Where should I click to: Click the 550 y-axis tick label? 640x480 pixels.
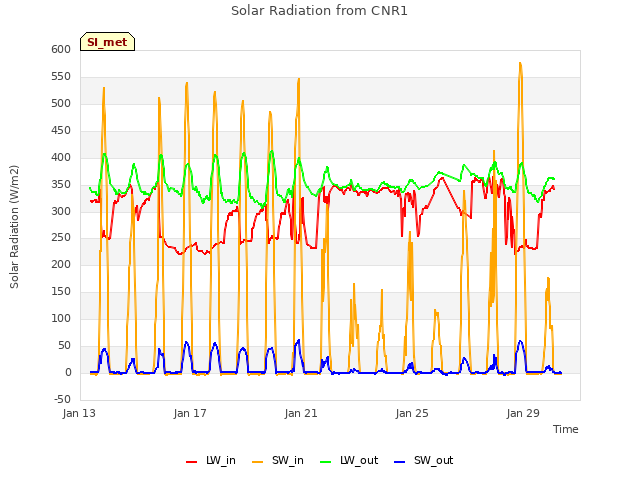click(61, 76)
